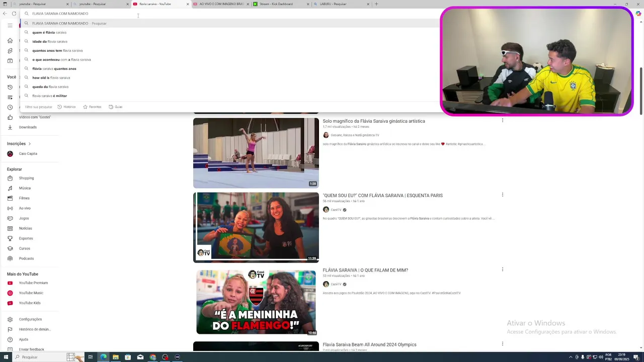644x362 pixels.
Task: Open YouTube Premium from sidebar icon
Action: [x=10, y=283]
